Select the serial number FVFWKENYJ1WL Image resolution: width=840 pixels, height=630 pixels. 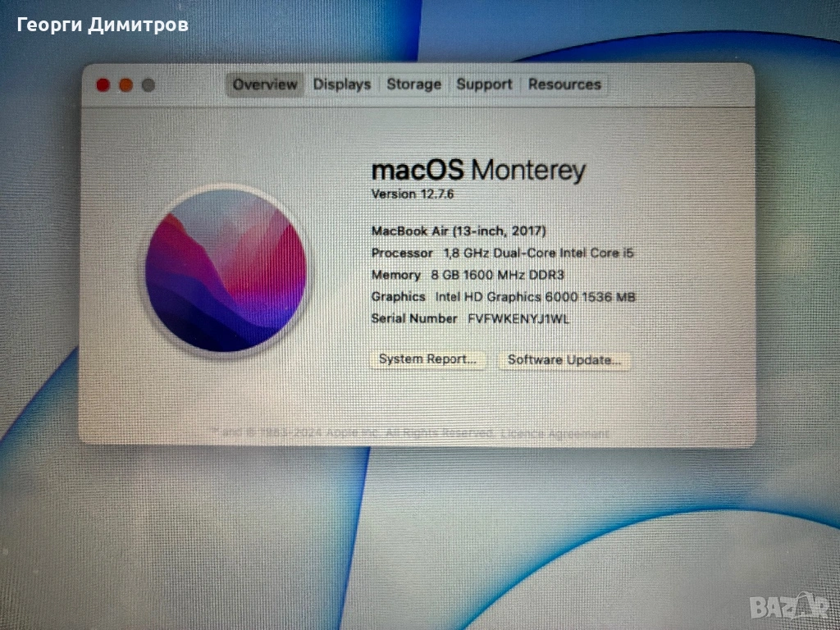(518, 318)
